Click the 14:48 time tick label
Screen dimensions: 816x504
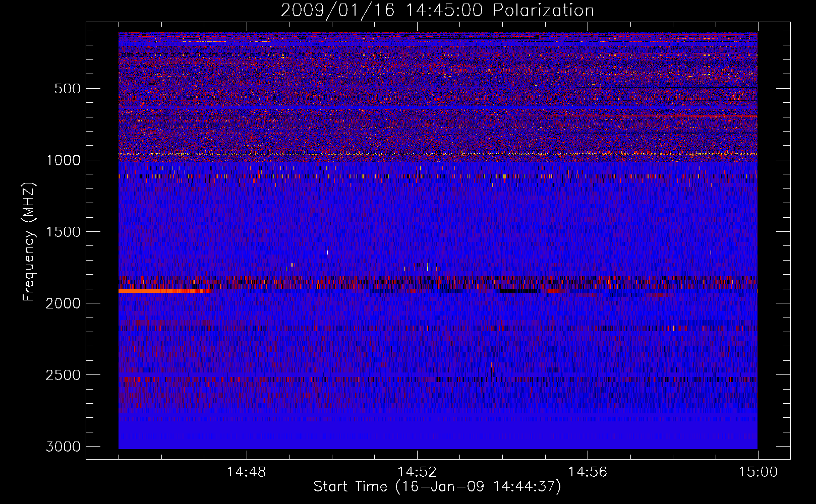(246, 472)
